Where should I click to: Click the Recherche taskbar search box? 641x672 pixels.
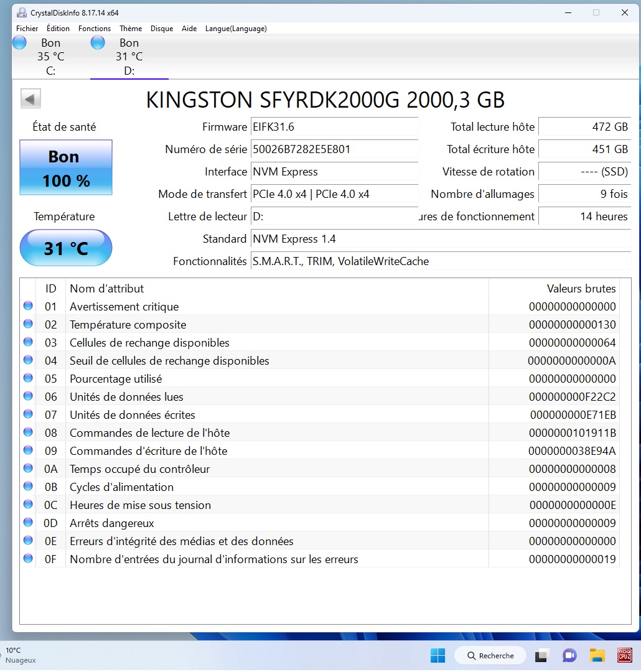coord(490,655)
